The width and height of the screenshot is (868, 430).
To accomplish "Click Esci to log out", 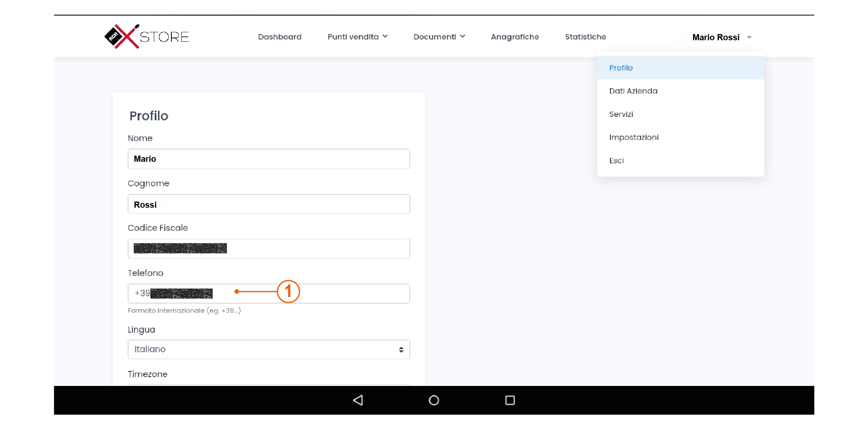I will pos(616,161).
